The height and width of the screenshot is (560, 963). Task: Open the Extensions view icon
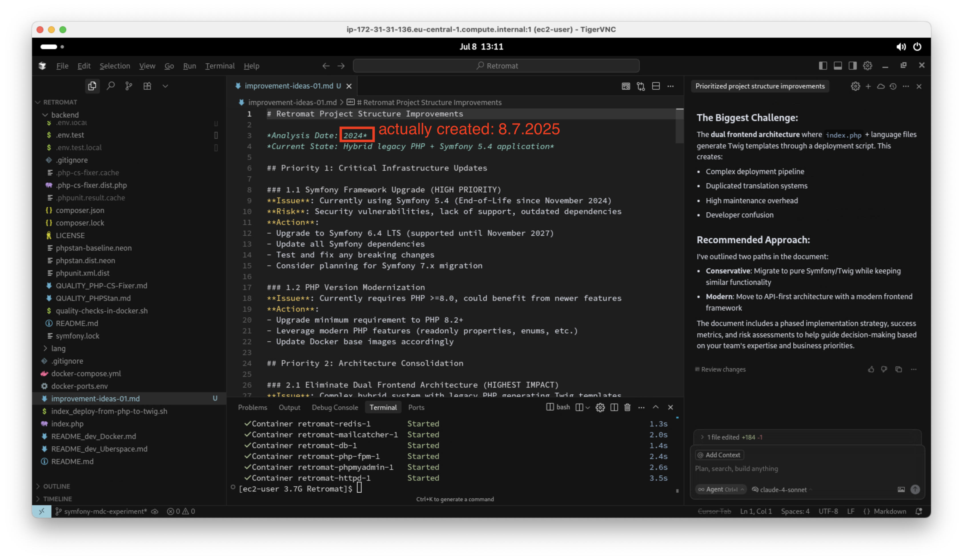click(147, 86)
